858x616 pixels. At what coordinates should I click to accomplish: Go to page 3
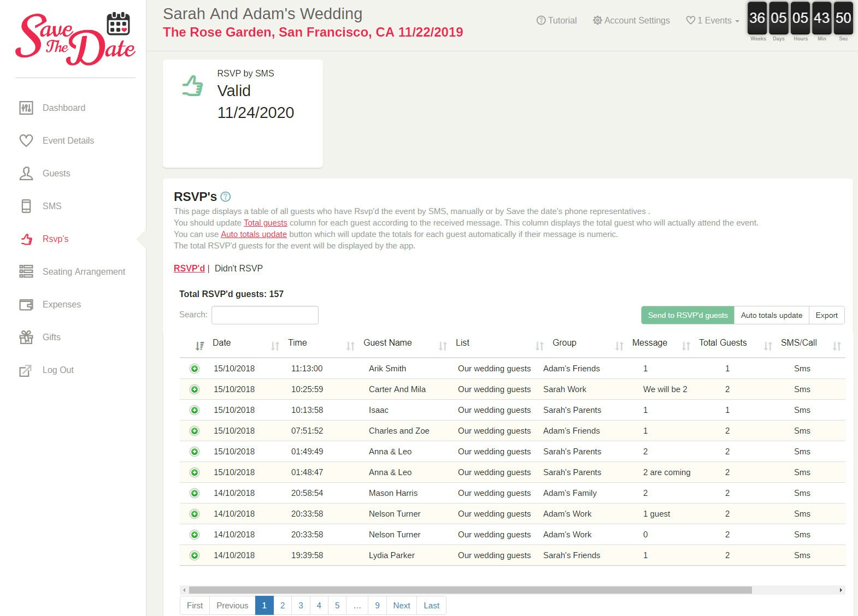pyautogui.click(x=301, y=605)
